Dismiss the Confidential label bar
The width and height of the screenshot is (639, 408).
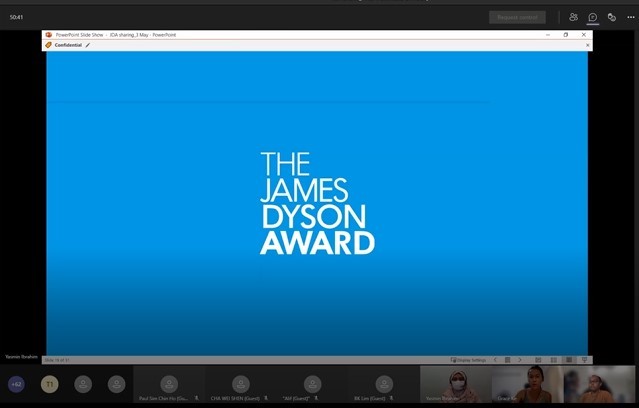(x=587, y=45)
